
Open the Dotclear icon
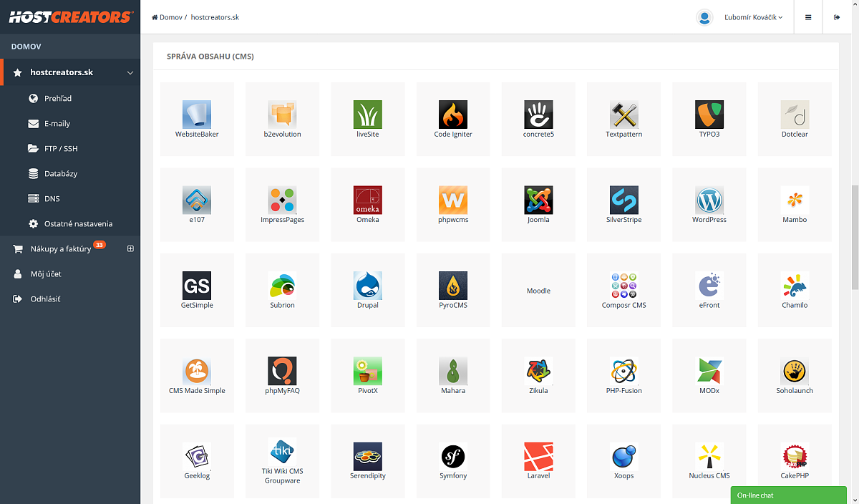point(795,115)
